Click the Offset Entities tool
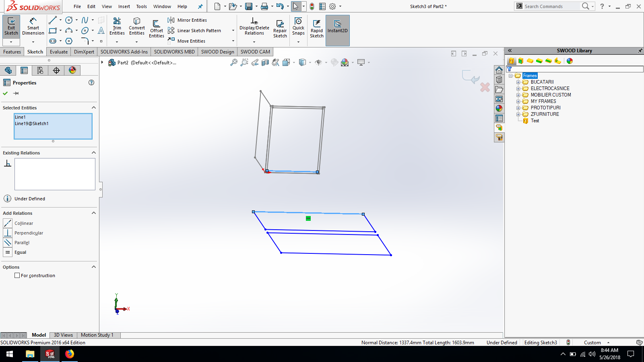 pyautogui.click(x=156, y=29)
